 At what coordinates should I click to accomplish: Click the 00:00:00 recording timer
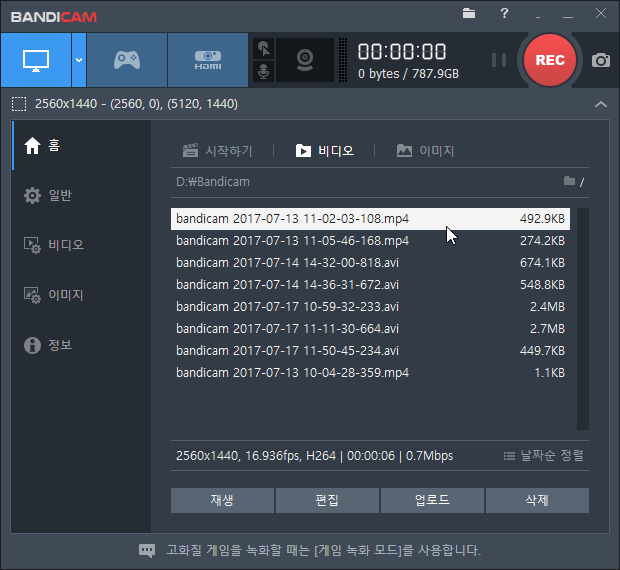click(402, 52)
